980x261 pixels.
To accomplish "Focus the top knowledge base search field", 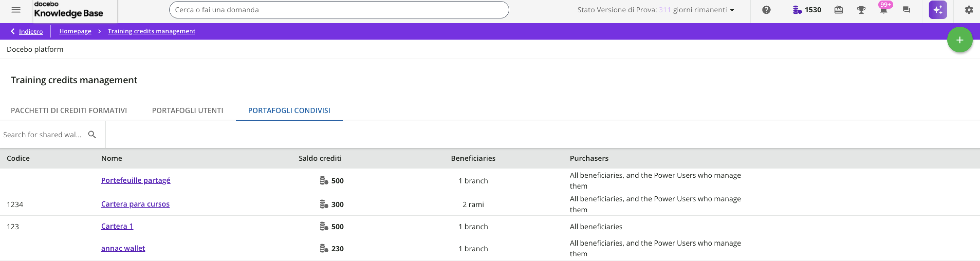I will coord(339,10).
